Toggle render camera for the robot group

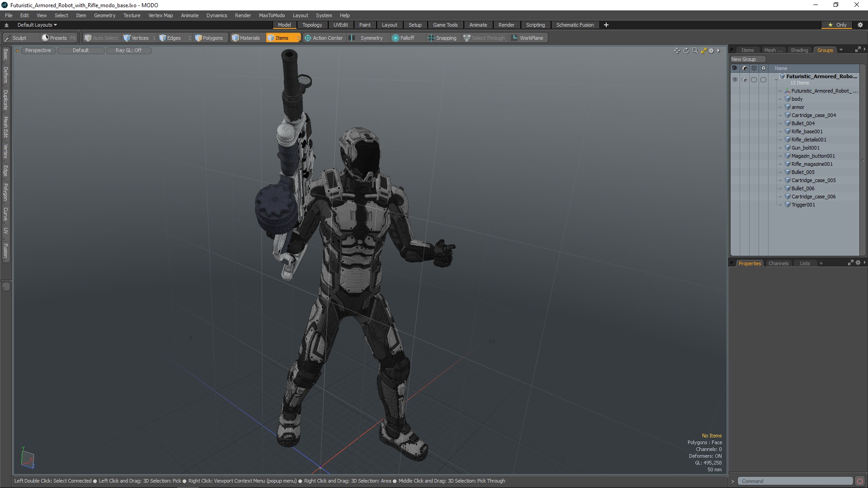[745, 80]
